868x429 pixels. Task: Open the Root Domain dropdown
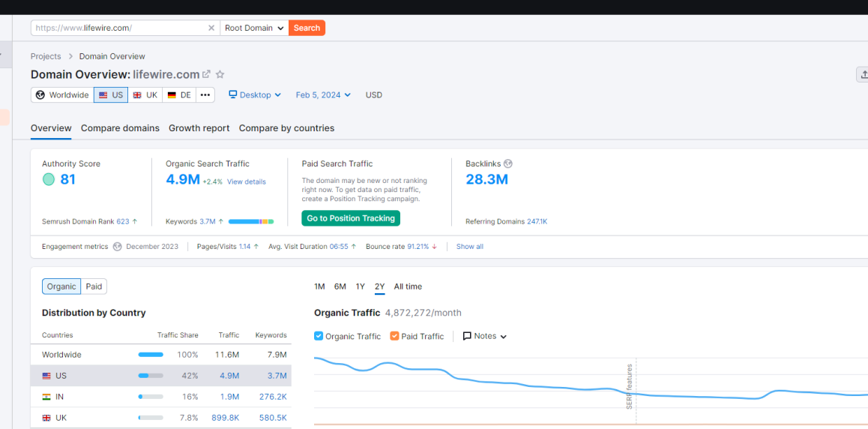[254, 28]
